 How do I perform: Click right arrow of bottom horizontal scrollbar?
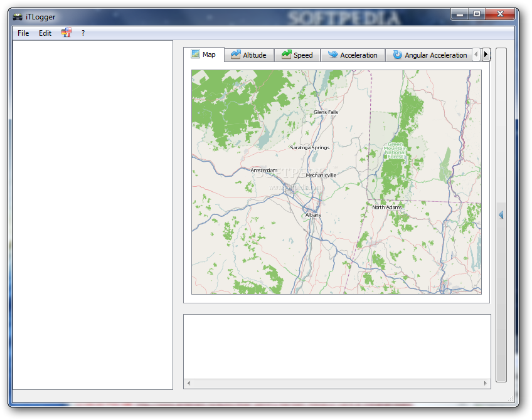[x=486, y=383]
